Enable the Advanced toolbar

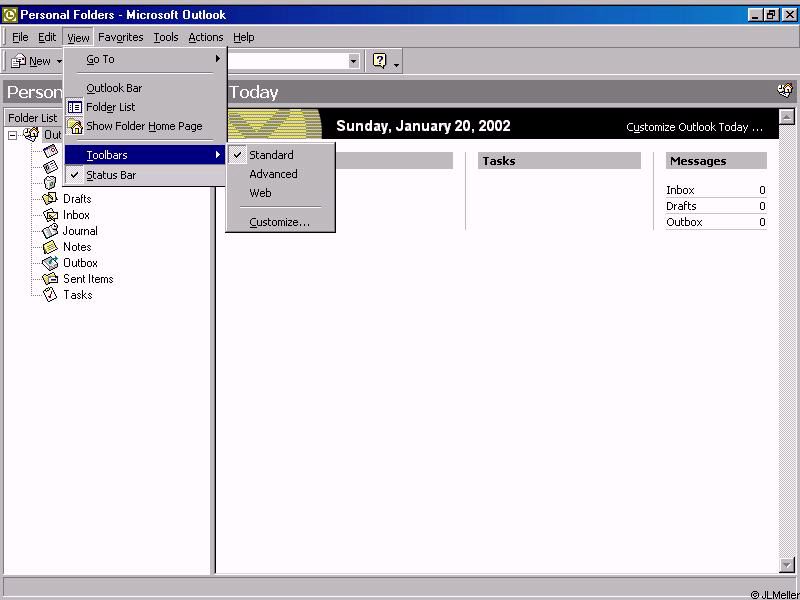coord(280,174)
